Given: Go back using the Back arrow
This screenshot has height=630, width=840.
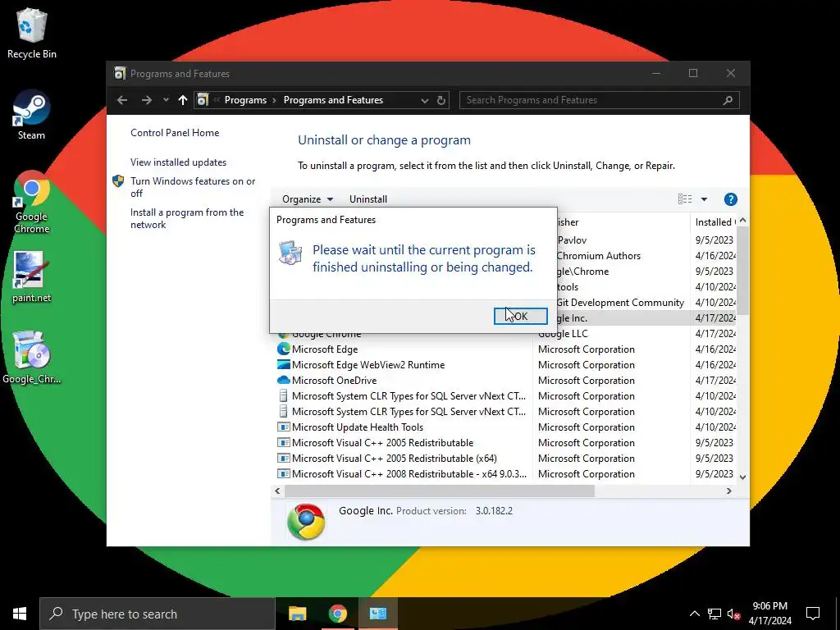Looking at the screenshot, I should (122, 100).
